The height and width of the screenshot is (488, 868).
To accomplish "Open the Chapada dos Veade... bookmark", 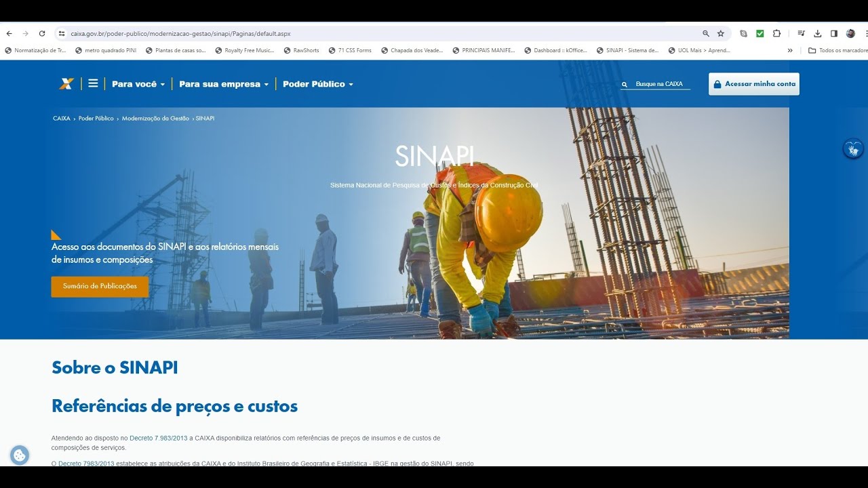I will 412,50.
